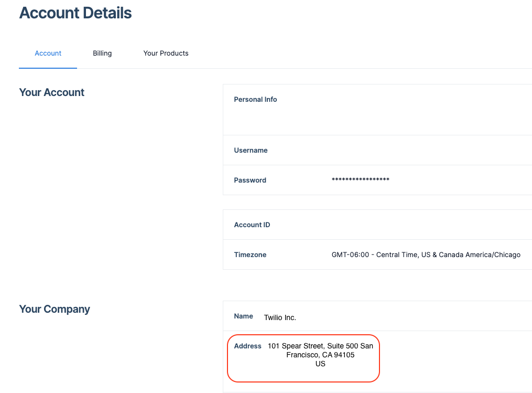Click the Address field label
The image size is (532, 393).
[x=247, y=346]
